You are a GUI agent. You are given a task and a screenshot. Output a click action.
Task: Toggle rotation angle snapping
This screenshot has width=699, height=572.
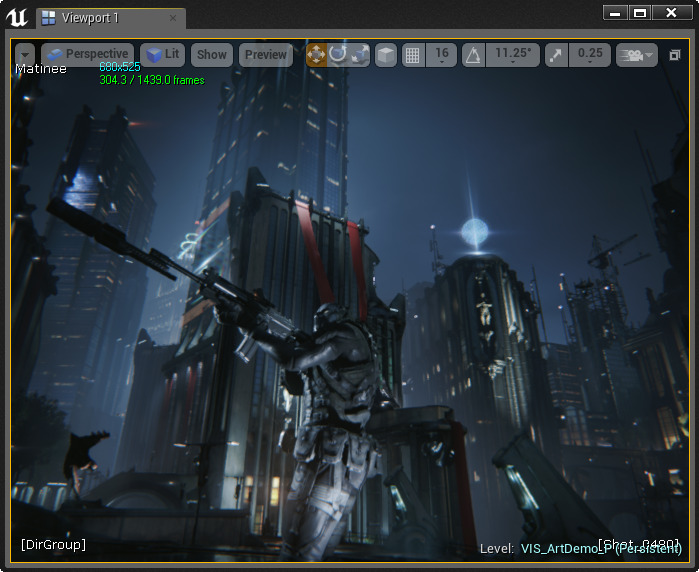coord(473,55)
